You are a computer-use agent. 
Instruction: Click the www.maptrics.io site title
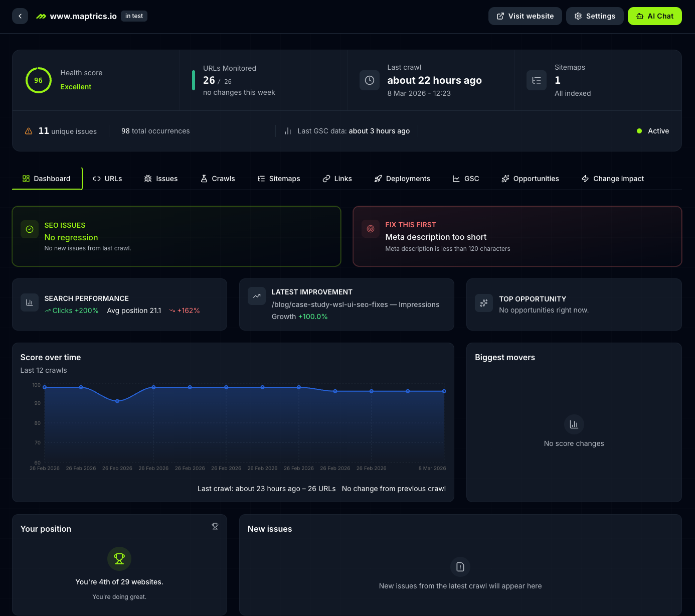click(83, 16)
